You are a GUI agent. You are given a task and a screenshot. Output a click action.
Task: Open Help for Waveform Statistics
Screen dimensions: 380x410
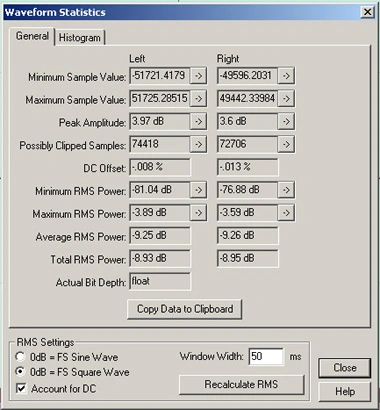(345, 391)
